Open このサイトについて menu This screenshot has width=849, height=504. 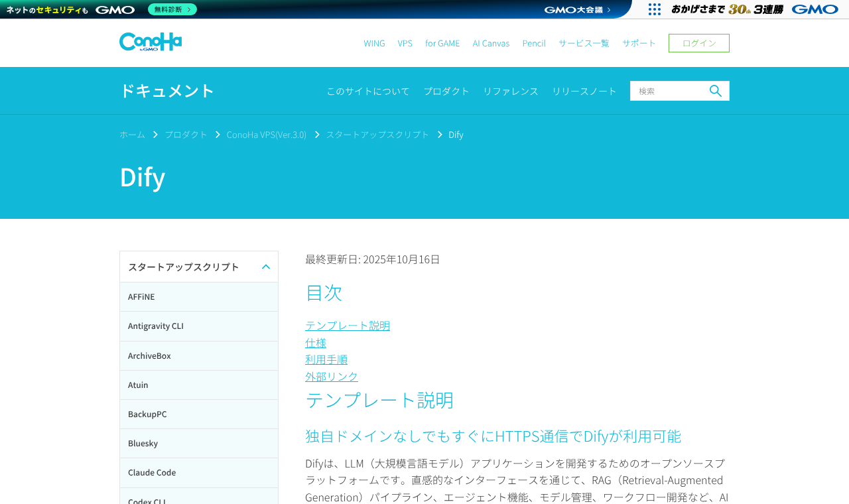368,91
